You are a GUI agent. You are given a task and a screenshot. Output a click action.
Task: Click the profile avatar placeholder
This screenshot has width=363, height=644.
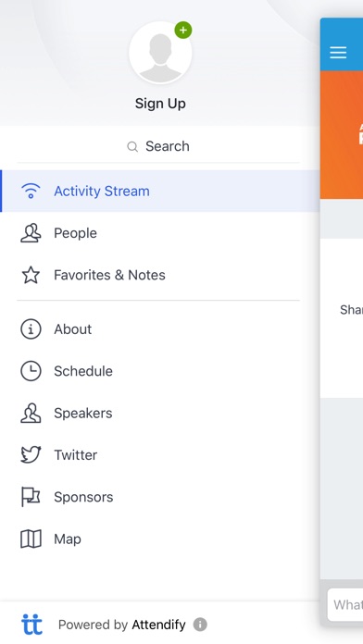tap(160, 53)
